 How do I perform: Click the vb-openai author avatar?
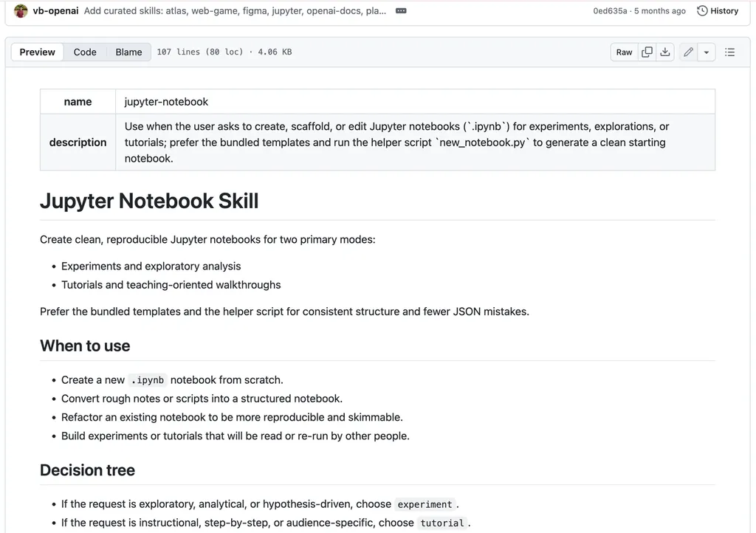click(21, 10)
